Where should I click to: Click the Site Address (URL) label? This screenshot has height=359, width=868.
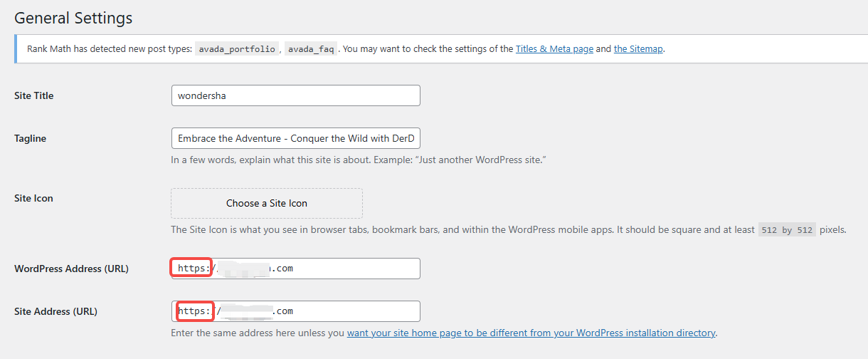pos(55,311)
